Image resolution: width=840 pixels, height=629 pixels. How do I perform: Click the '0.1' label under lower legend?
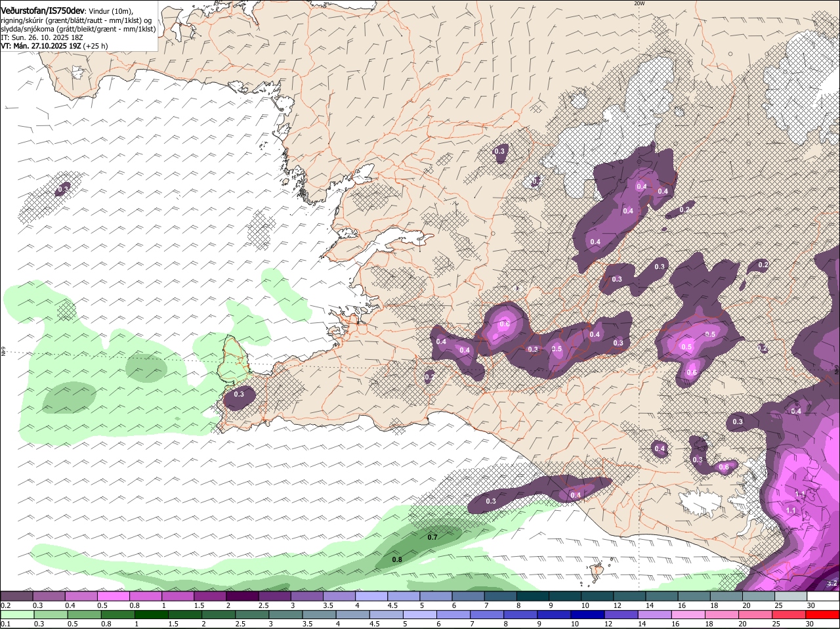click(x=6, y=624)
